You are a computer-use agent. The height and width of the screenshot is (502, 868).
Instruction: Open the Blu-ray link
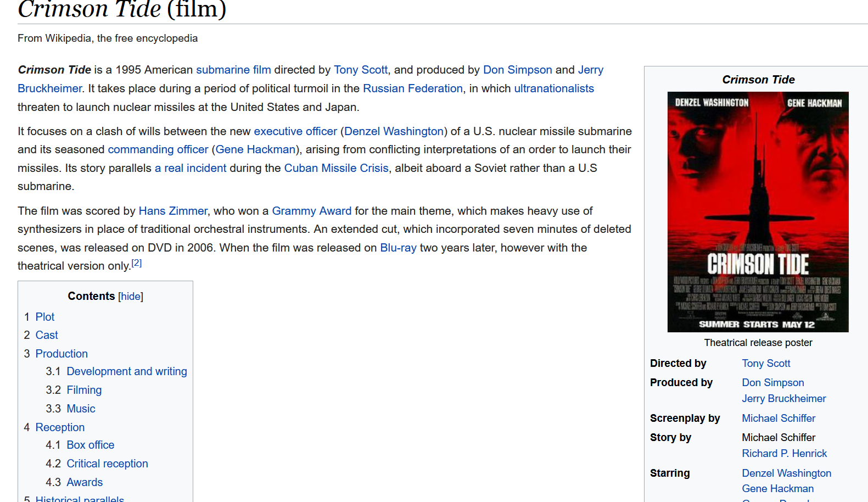click(x=398, y=248)
